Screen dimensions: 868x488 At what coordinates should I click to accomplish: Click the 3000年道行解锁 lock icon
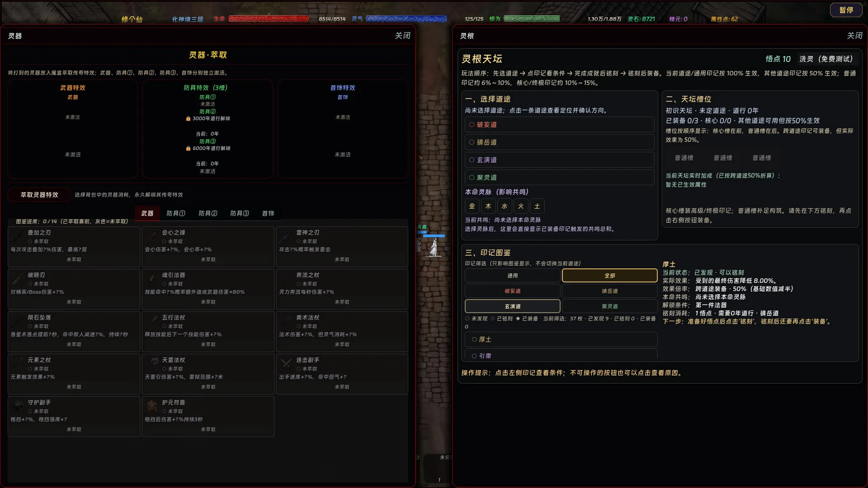188,119
